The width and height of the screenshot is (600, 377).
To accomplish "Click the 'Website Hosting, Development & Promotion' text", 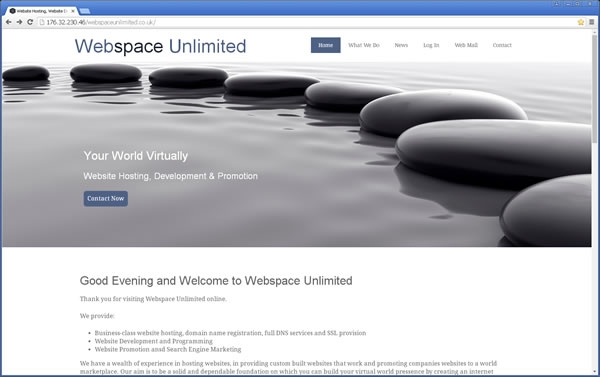I will pyautogui.click(x=171, y=176).
